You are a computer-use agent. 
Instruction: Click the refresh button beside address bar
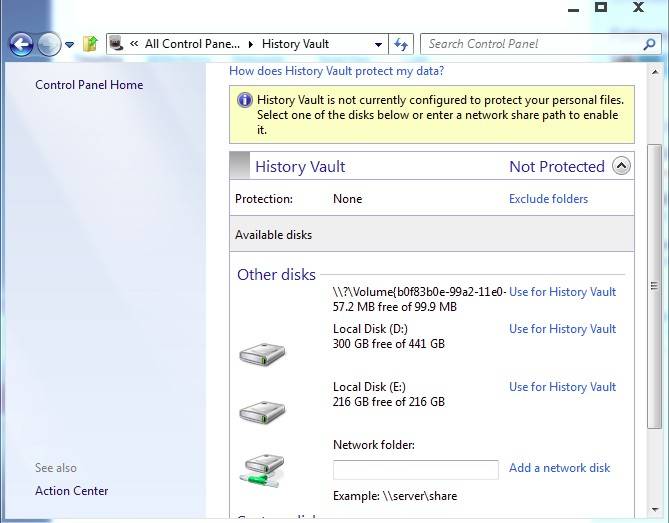point(401,44)
